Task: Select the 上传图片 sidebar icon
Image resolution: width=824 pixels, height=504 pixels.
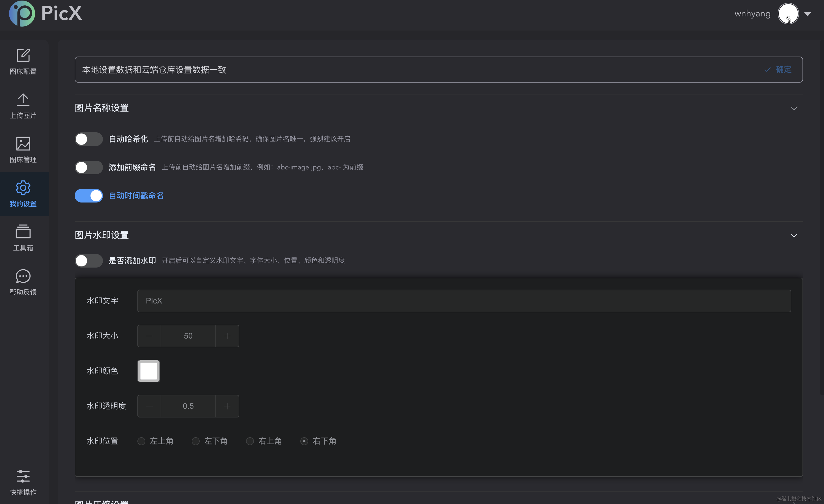Action: coord(23,105)
